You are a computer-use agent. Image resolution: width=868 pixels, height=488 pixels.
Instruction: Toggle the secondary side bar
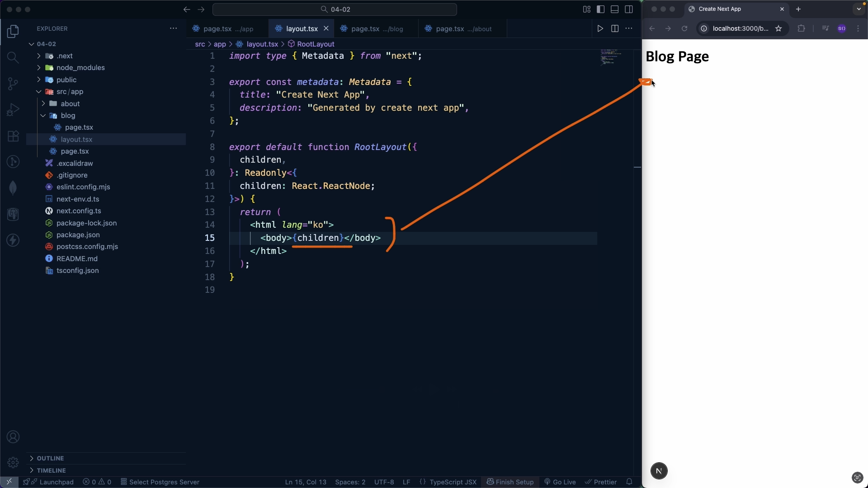tap(628, 9)
